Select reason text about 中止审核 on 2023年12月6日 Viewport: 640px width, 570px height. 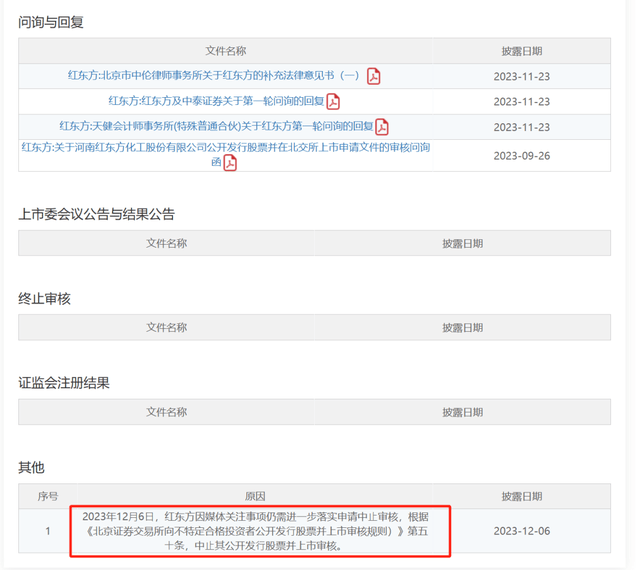256,531
